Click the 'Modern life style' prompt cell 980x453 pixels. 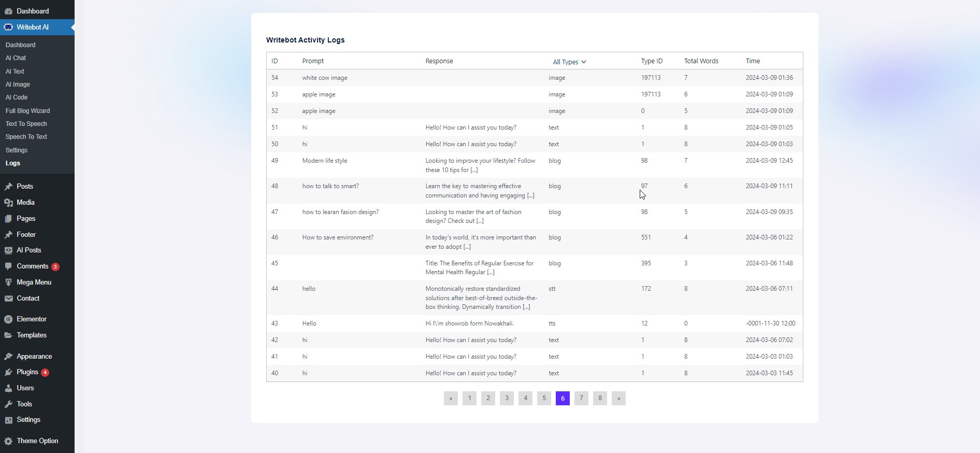(325, 161)
